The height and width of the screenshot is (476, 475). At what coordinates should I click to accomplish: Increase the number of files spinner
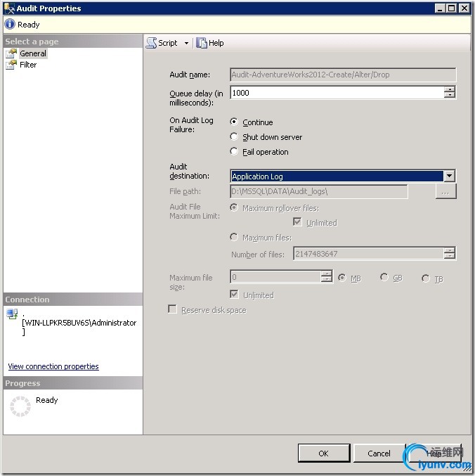click(449, 250)
